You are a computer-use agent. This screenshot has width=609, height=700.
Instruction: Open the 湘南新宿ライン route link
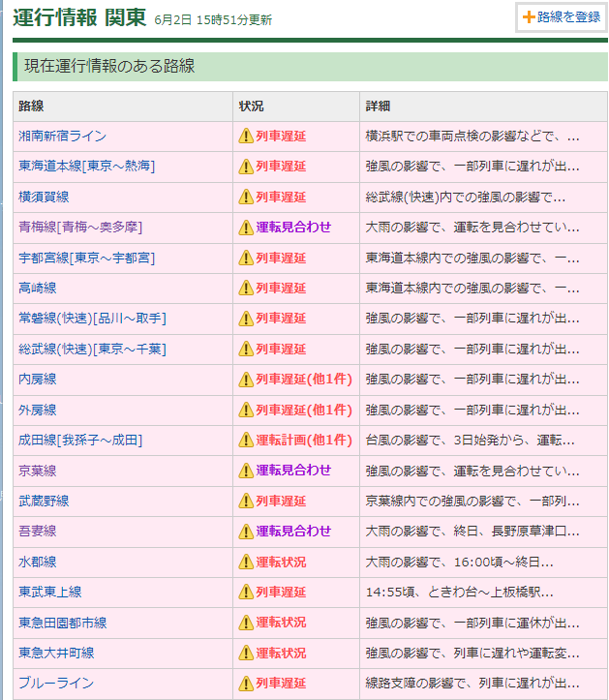[x=63, y=137]
